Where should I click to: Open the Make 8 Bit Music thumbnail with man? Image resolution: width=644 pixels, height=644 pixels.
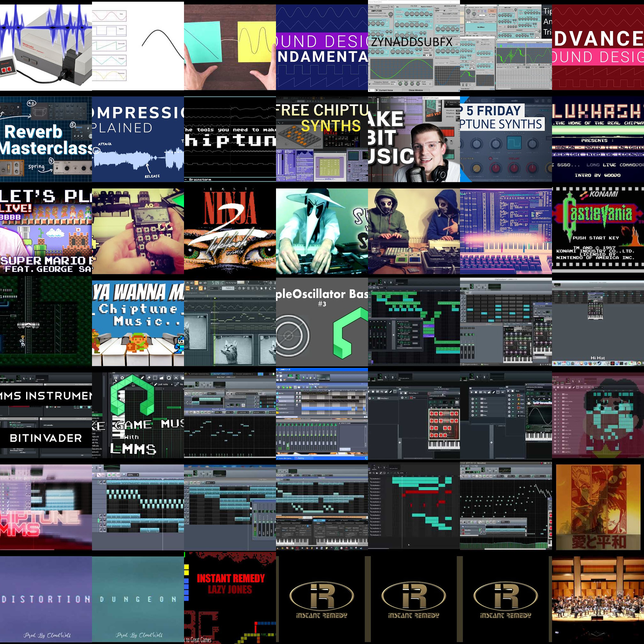click(414, 140)
